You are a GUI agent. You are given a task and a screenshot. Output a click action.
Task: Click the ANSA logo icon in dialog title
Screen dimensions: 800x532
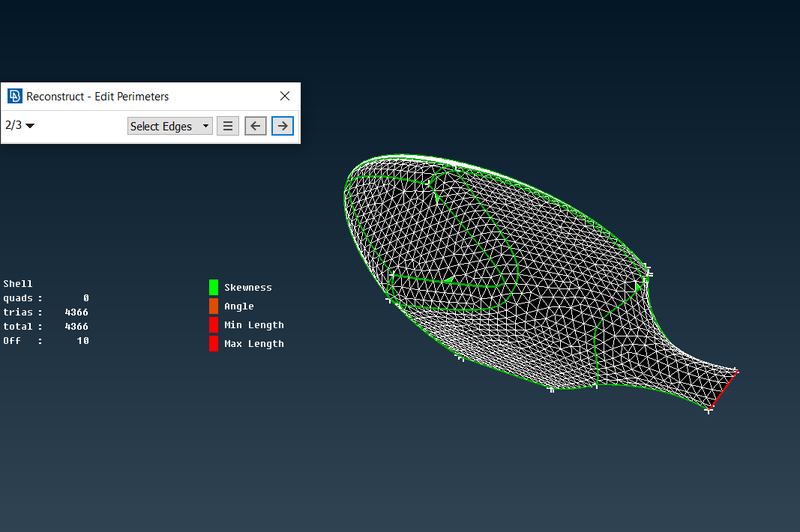[15, 96]
